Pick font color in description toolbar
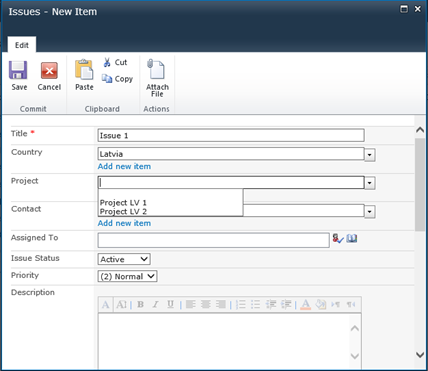 point(306,304)
